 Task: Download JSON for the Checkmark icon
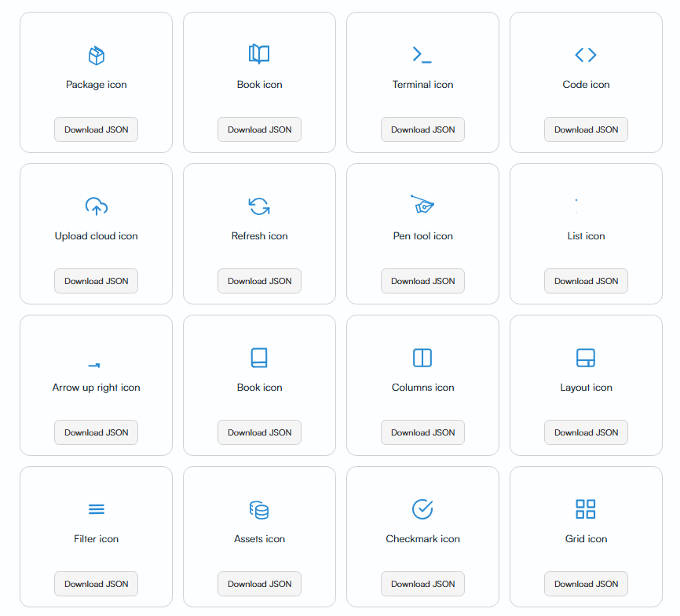pos(422,584)
